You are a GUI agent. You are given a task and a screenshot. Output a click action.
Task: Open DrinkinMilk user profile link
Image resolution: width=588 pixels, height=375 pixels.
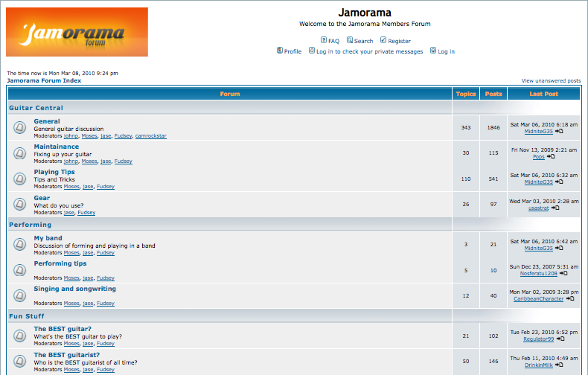(538, 365)
